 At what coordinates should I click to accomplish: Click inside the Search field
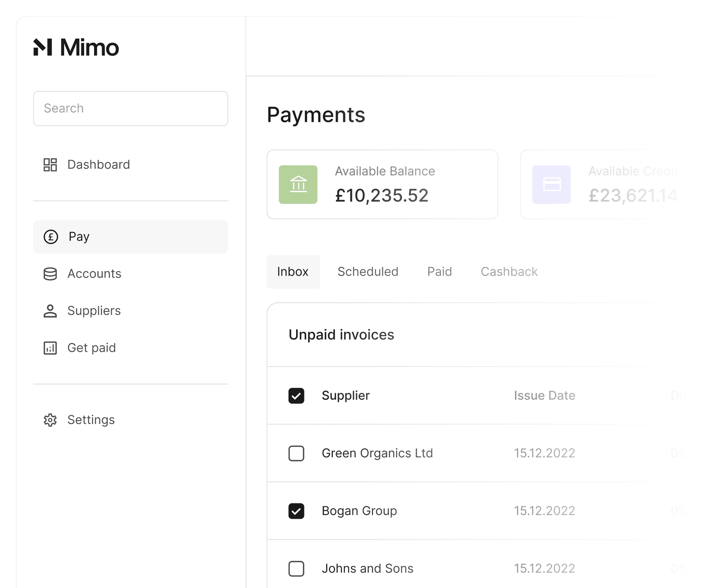point(130,109)
